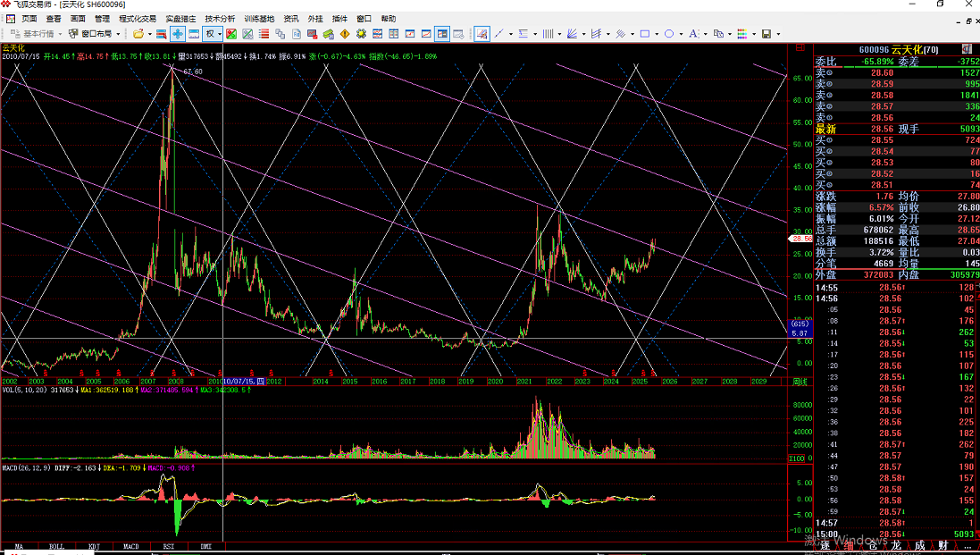The height and width of the screenshot is (555, 980).
Task: Open the 训练基地 menu
Action: point(259,19)
